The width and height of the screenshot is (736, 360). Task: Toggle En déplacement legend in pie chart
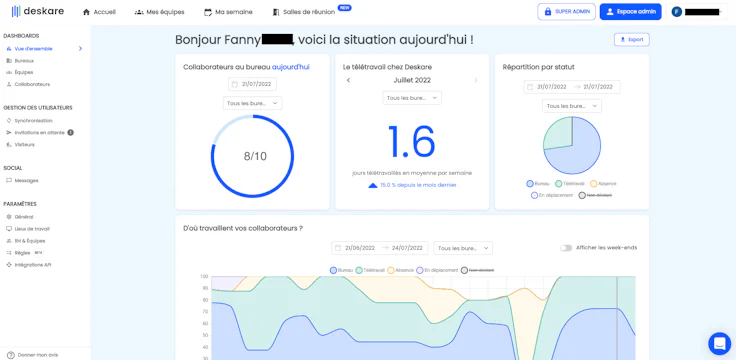tap(552, 195)
